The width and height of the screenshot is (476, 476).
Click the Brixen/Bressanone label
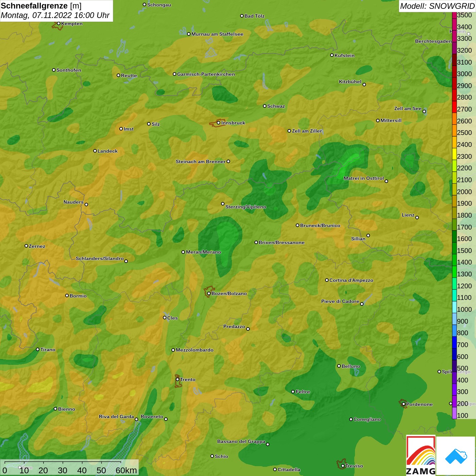coord(282,242)
